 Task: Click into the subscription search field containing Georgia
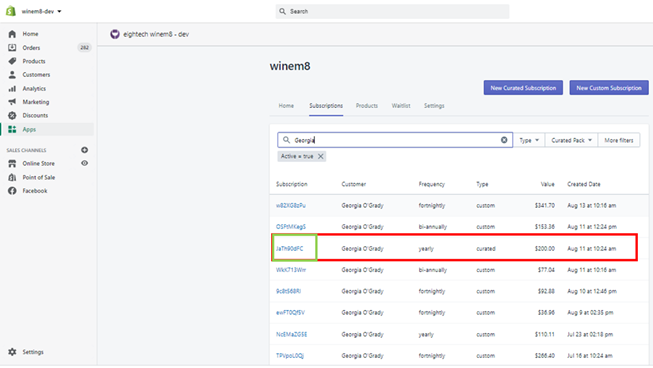(x=395, y=140)
